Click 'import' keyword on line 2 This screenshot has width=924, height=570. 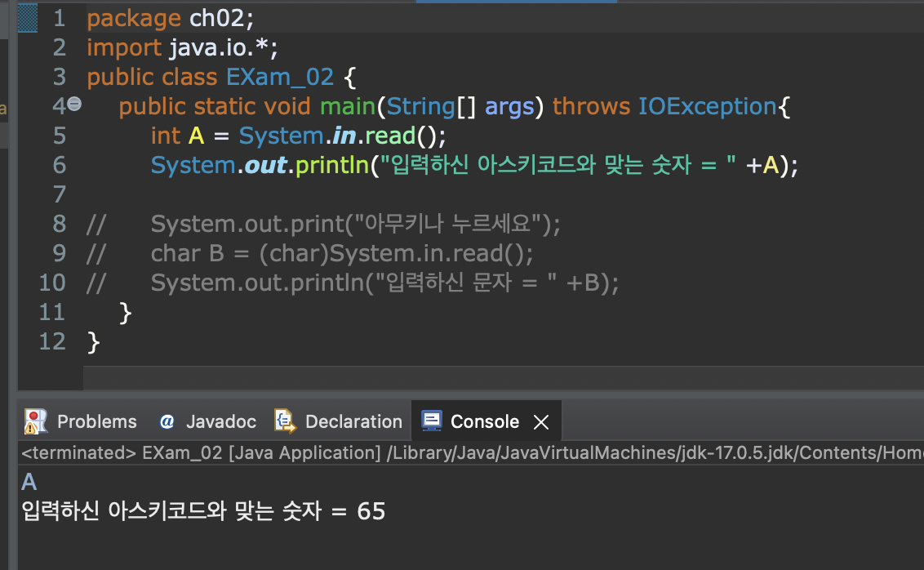click(124, 48)
